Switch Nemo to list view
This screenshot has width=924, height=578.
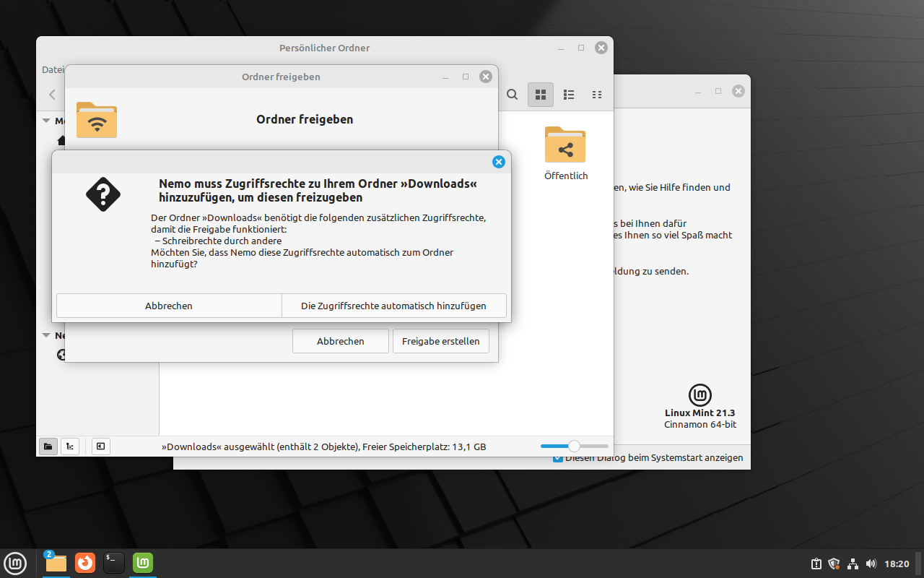tap(569, 95)
